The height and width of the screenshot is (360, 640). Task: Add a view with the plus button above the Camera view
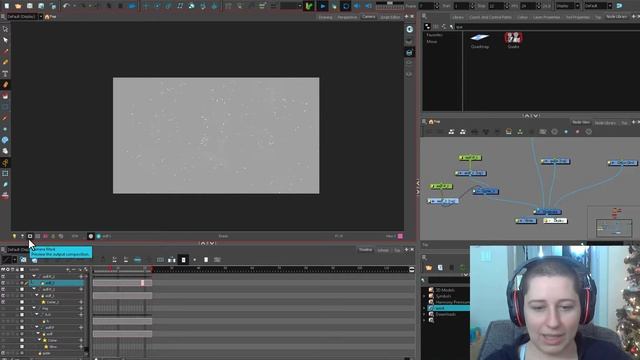coord(406,17)
